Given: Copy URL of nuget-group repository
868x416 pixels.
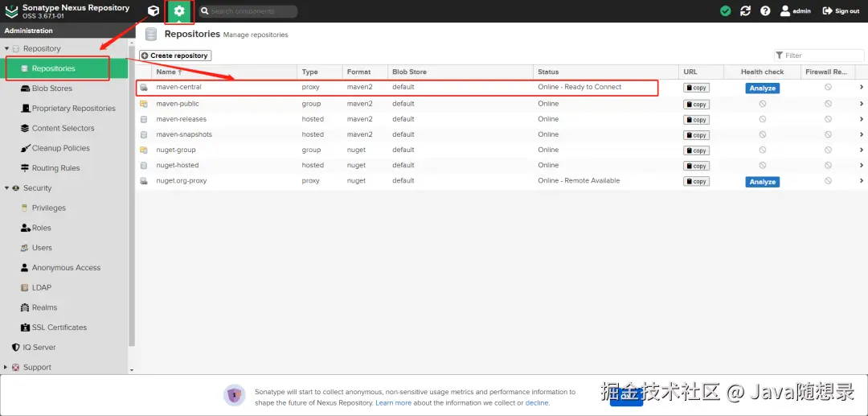Looking at the screenshot, I should coord(696,150).
